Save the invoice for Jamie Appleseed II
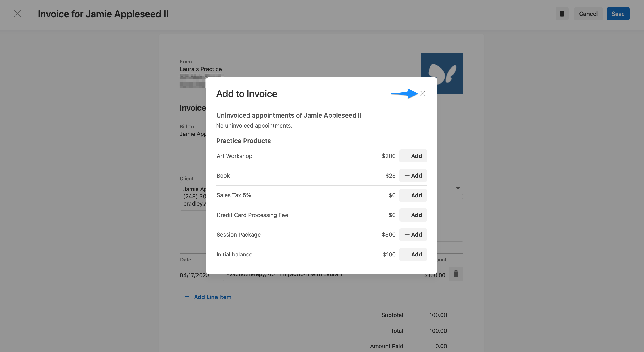The width and height of the screenshot is (644, 352). pos(618,14)
